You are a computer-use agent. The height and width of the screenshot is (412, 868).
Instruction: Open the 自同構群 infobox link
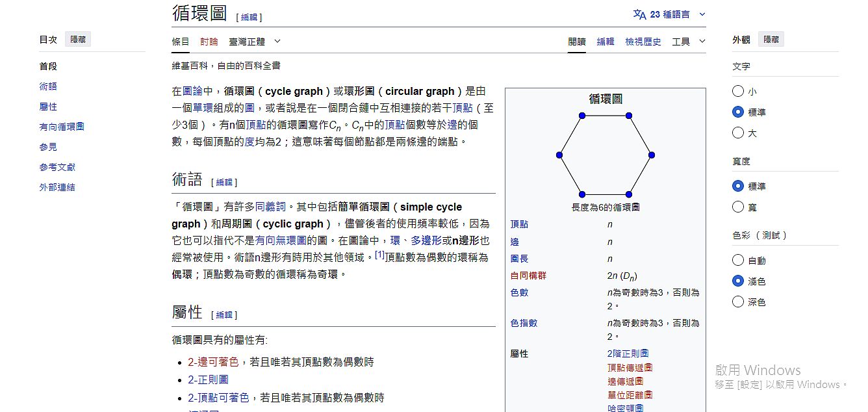(x=528, y=276)
